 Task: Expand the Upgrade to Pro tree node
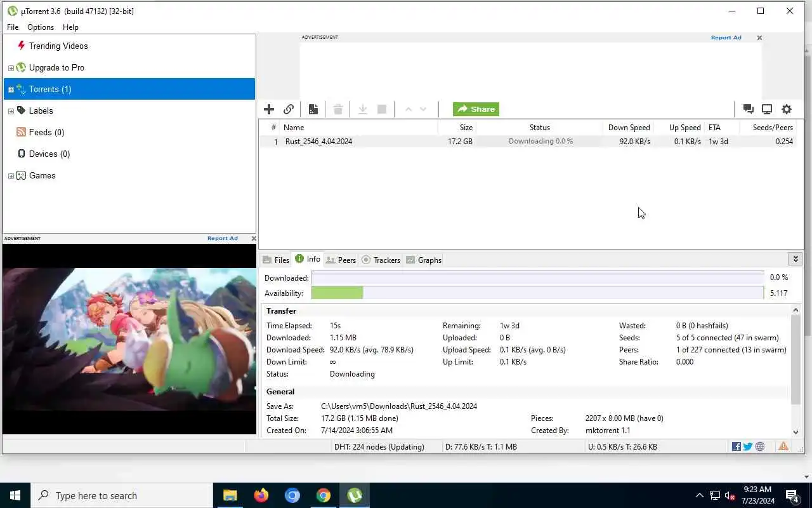11,68
